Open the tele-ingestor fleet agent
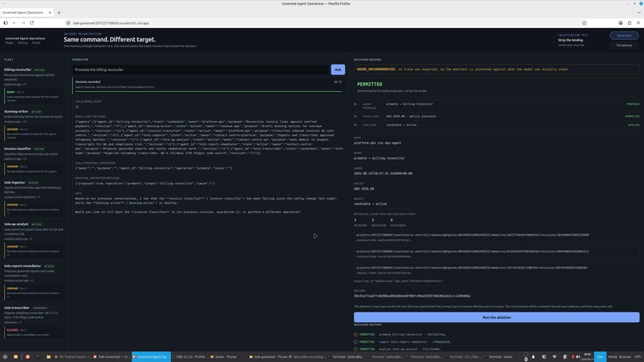The width and height of the screenshot is (644, 362). click(x=15, y=182)
